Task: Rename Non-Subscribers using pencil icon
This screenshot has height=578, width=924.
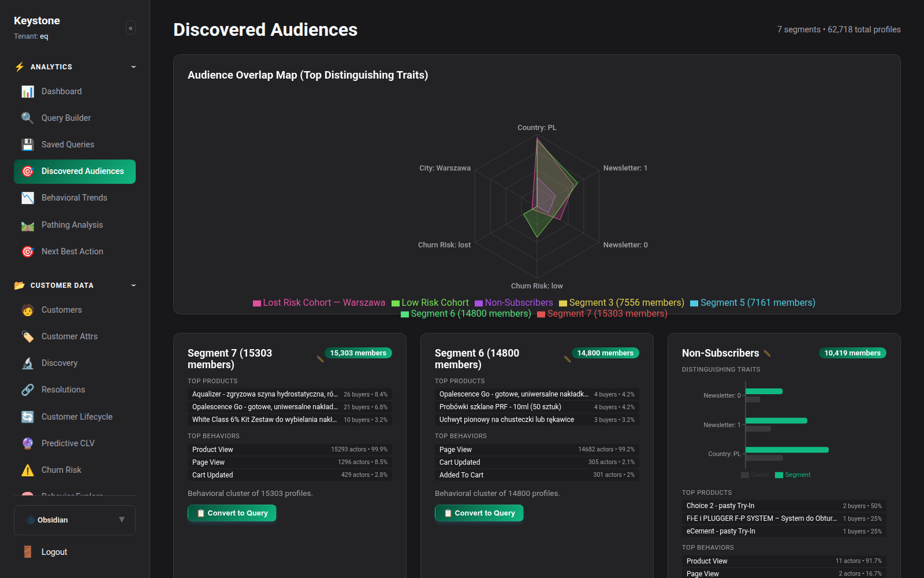Action: [767, 353]
